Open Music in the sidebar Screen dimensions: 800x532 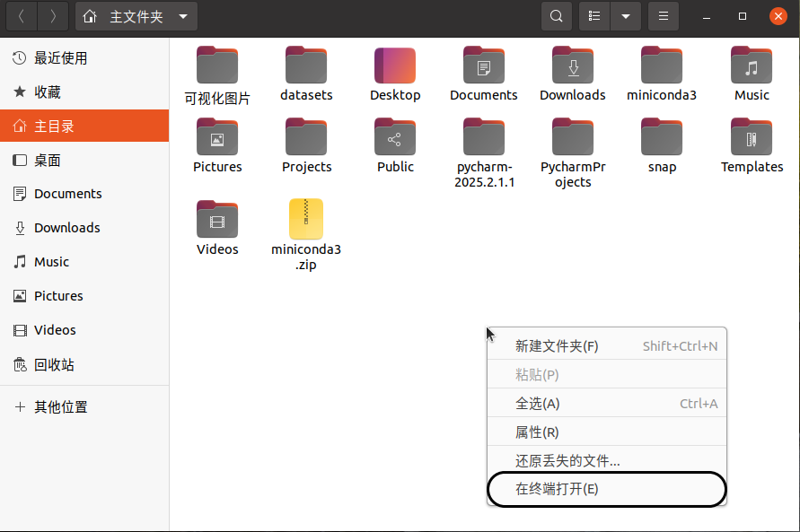(x=84, y=262)
